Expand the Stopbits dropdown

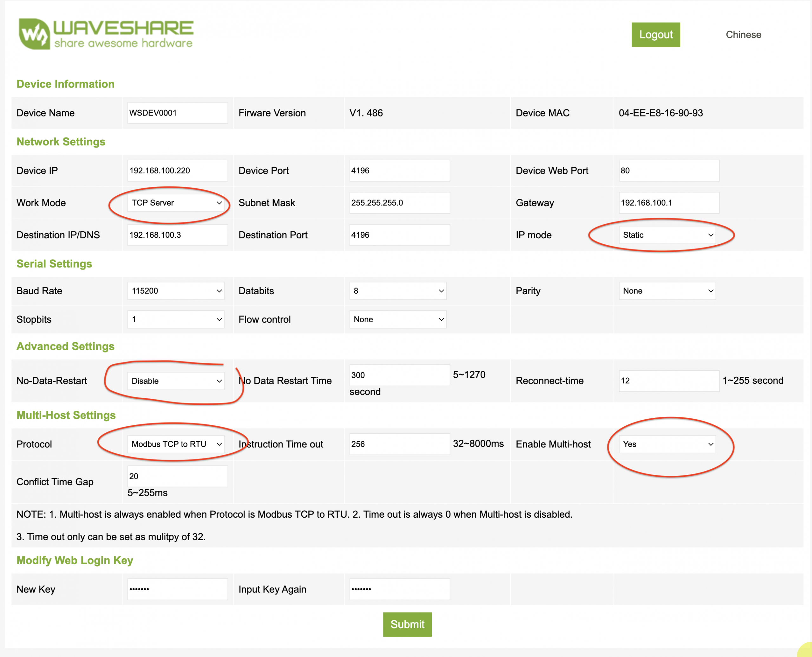click(176, 319)
